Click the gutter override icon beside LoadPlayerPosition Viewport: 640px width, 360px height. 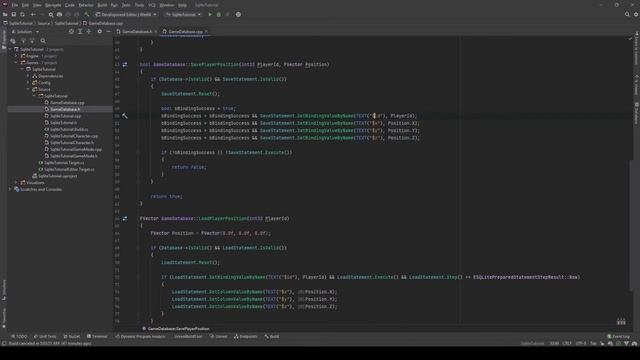point(125,219)
